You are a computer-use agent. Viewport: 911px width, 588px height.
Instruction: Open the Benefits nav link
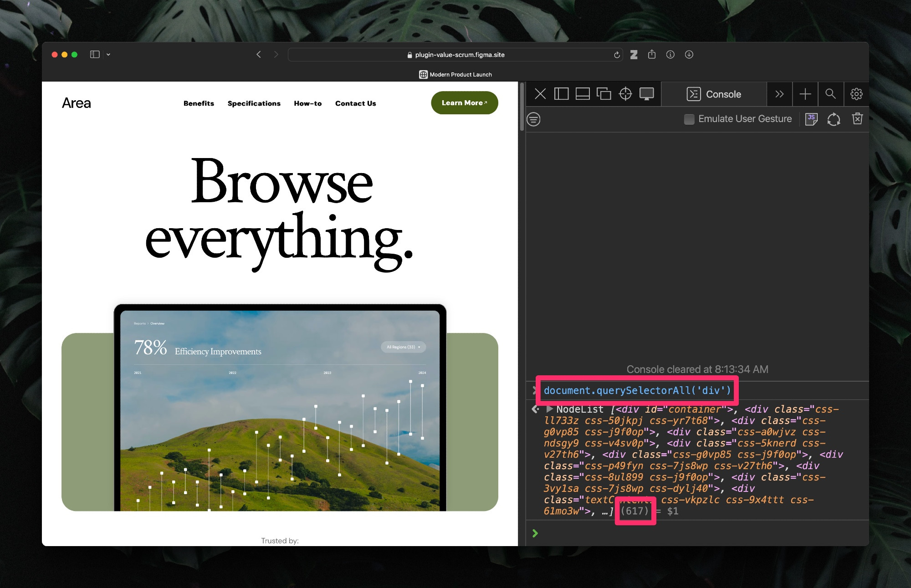(199, 103)
